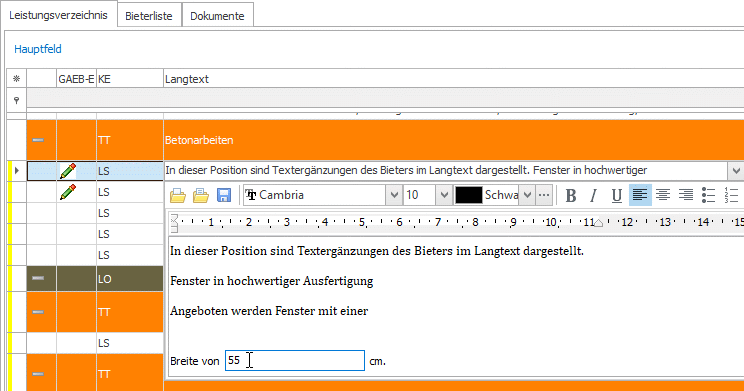Close the Langtext cell editor dropdown arrow
Viewport: 744px width, 391px height.
(x=736, y=171)
